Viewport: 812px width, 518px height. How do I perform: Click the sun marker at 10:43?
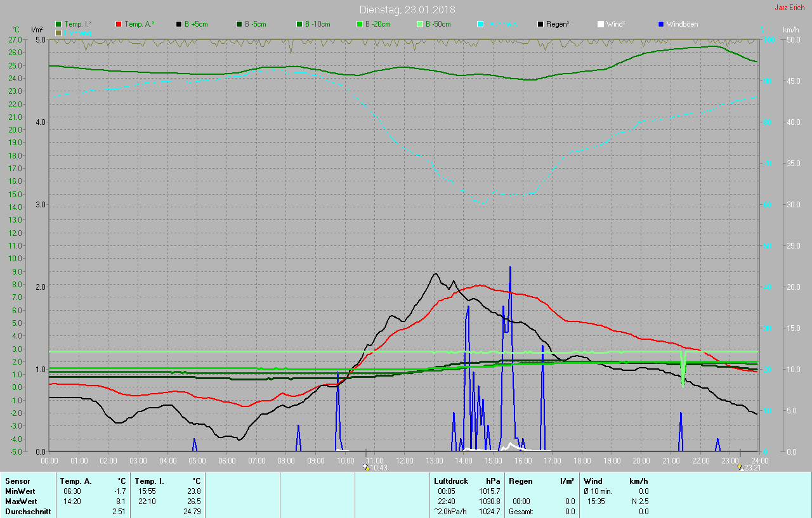click(x=365, y=467)
